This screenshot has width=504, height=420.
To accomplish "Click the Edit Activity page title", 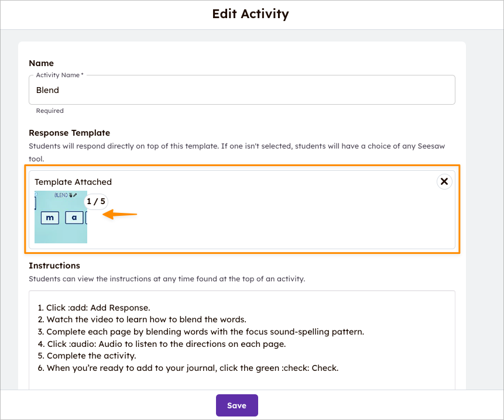I will tap(251, 13).
